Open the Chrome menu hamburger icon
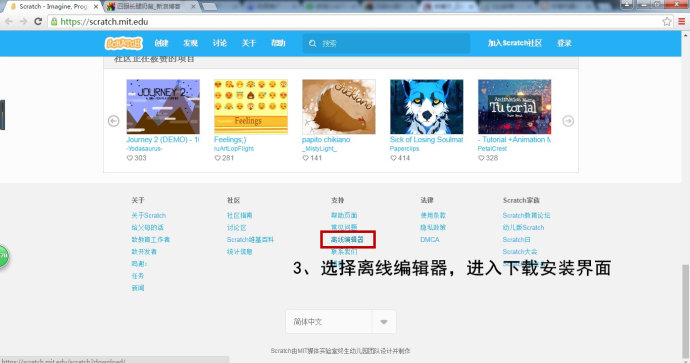690x363 pixels. [x=682, y=22]
